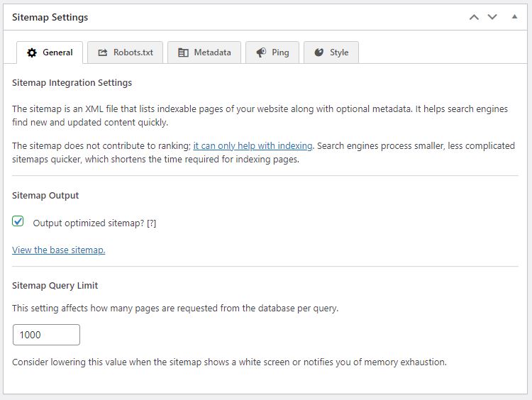Select the Metadata tab label
Image resolution: width=532 pixels, height=400 pixels.
212,52
